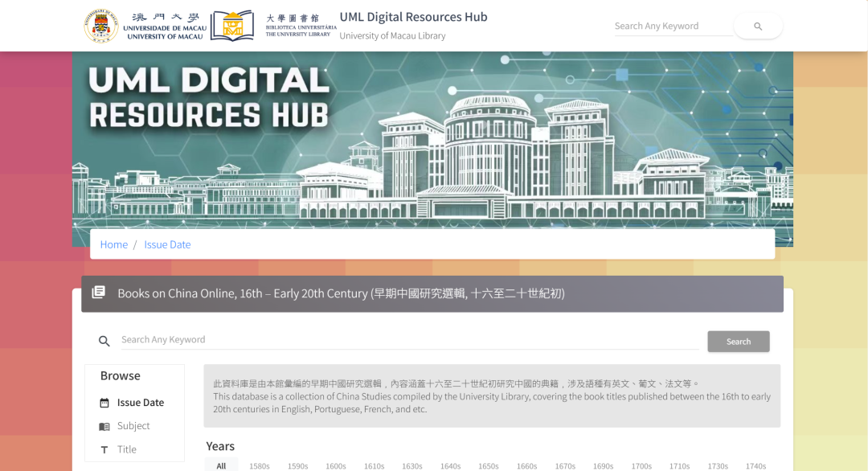Browse by Subject in the sidebar

(133, 426)
